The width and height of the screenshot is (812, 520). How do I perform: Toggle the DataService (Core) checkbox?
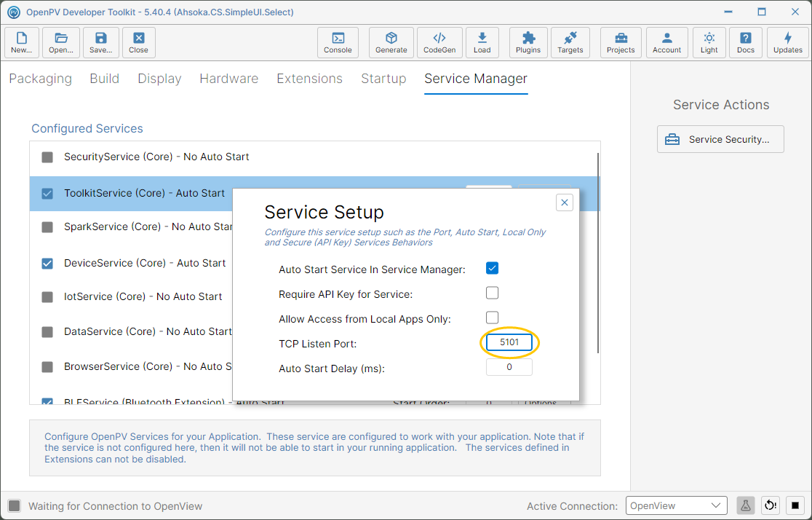click(x=47, y=332)
